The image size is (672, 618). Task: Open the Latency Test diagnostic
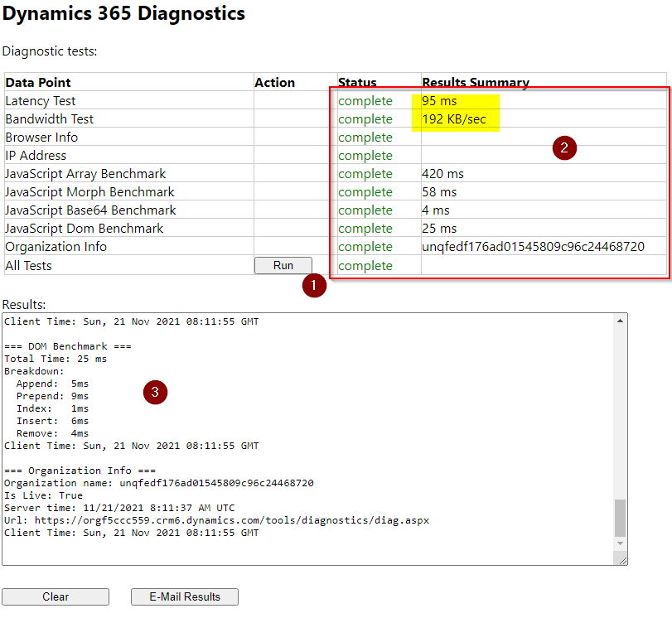40,100
